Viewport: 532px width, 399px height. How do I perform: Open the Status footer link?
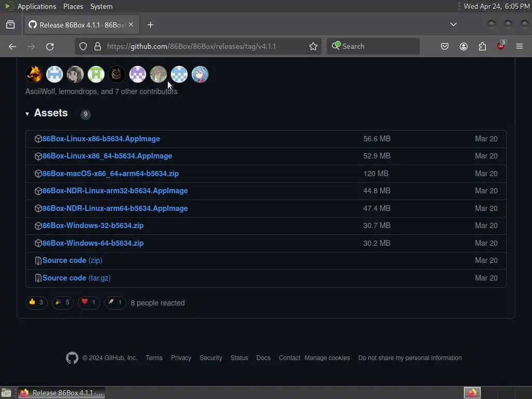(239, 358)
